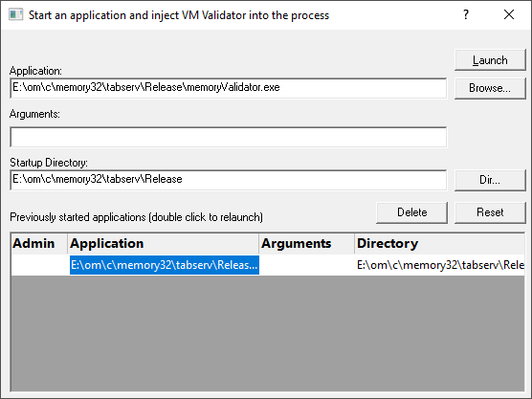Screen dimensions: 532x399
Task: Click the Launch button
Action: point(490,60)
